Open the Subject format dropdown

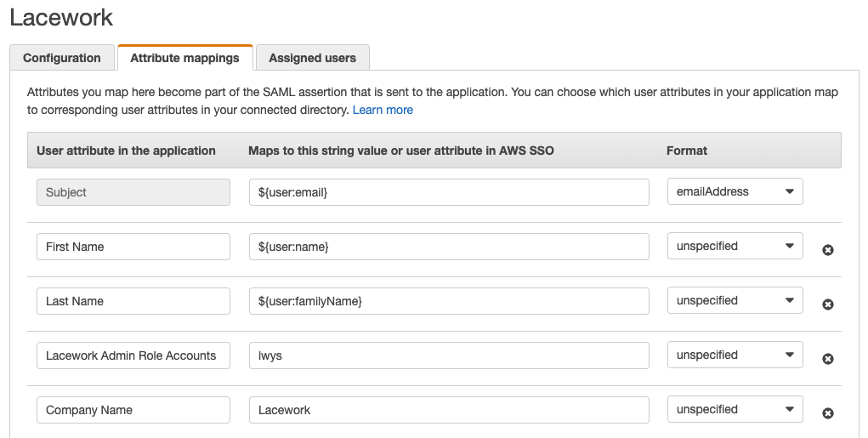point(735,192)
